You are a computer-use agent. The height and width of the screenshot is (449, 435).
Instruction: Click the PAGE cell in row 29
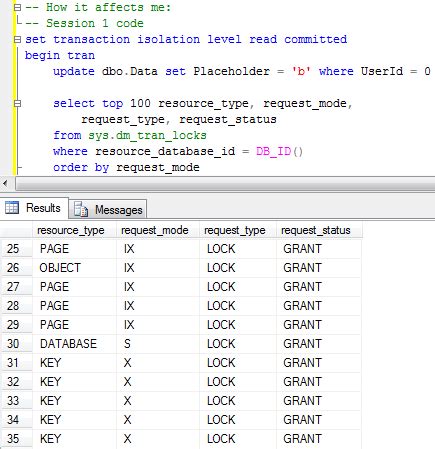pos(74,325)
